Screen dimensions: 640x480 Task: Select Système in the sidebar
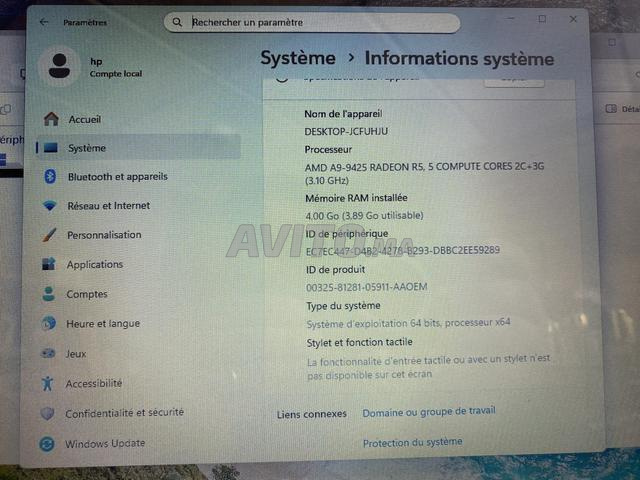tap(138, 147)
